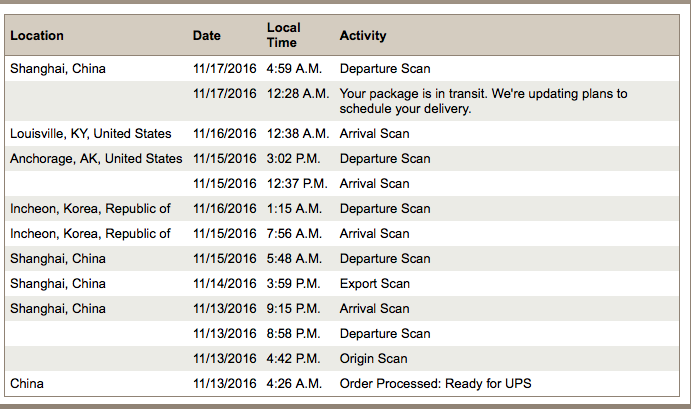
Task: Select the Louisville, KY, United States cell
Action: click(x=91, y=133)
